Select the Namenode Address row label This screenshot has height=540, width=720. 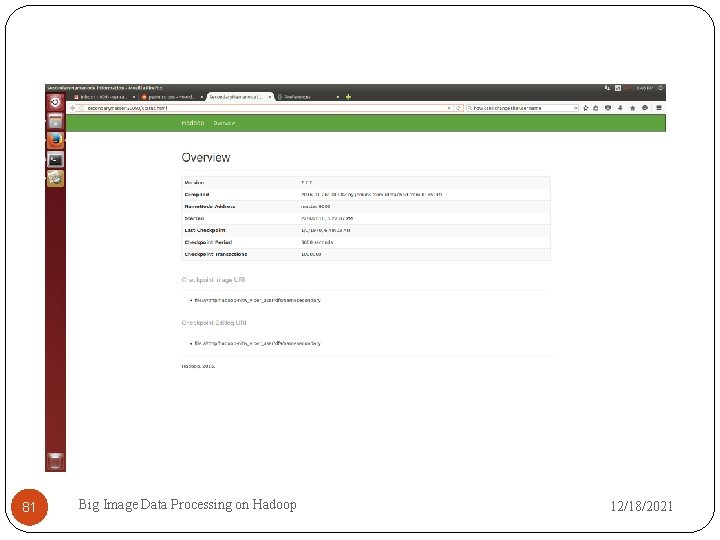(210, 206)
